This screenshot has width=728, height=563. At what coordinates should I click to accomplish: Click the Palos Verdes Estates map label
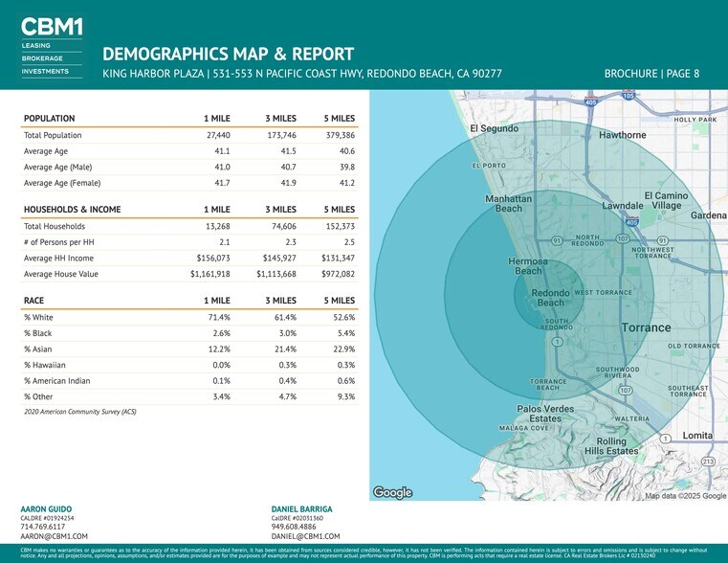click(x=545, y=414)
